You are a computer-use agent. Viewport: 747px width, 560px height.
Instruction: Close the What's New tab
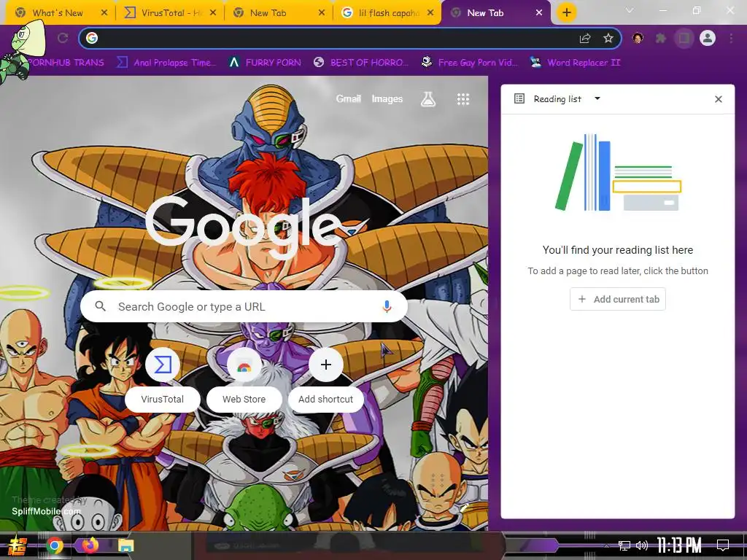[x=104, y=13]
